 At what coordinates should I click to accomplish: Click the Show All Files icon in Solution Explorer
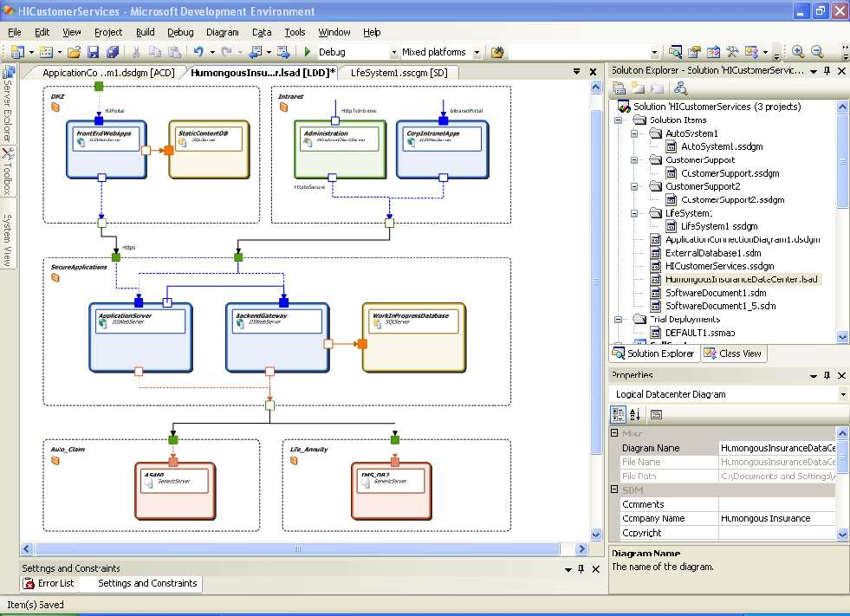click(x=638, y=88)
